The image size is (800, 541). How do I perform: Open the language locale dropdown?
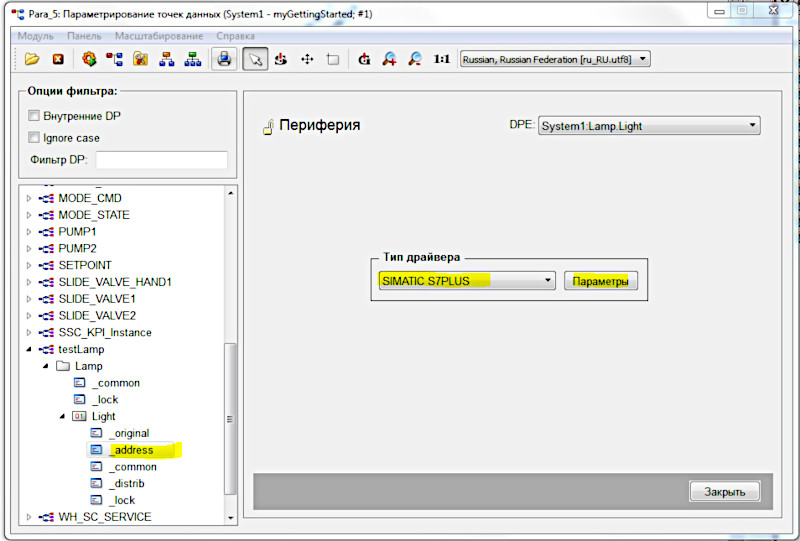click(555, 59)
